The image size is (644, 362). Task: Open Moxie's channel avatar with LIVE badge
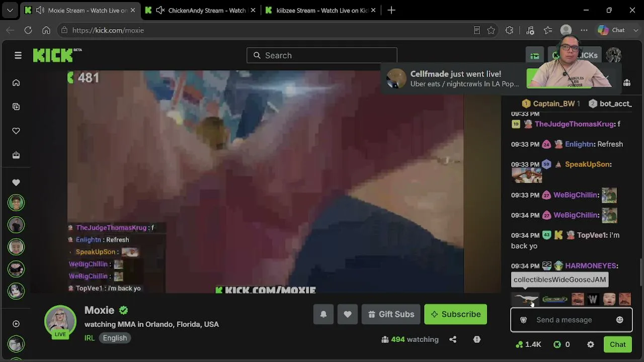[x=60, y=321]
